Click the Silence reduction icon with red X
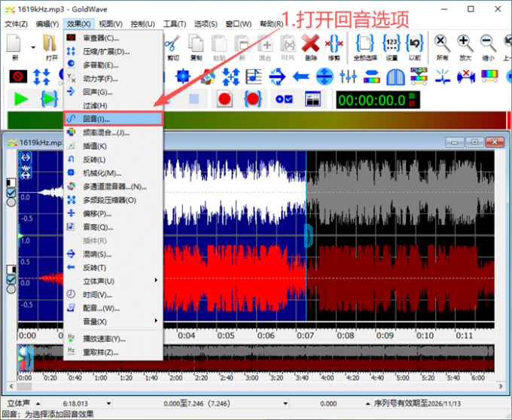512x420 pixels. (x=466, y=77)
